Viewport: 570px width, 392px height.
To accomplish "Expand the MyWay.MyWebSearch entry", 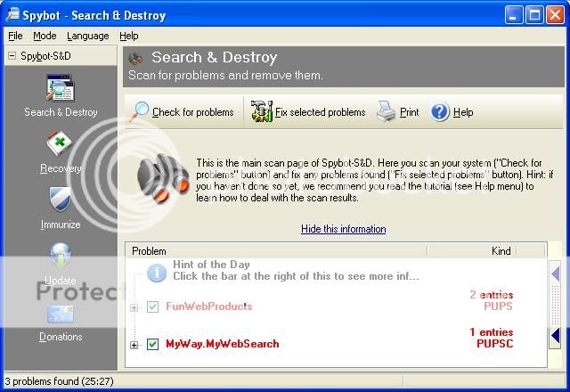I will coord(134,345).
